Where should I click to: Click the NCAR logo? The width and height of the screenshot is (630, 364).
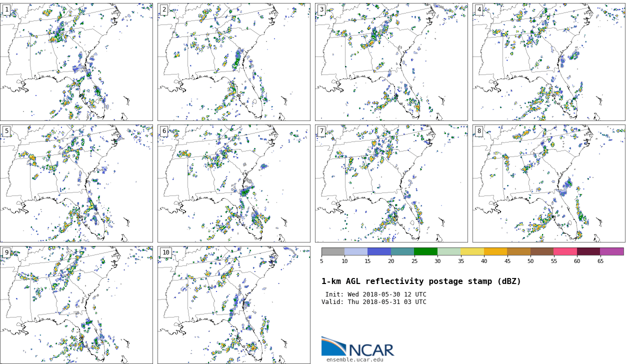pyautogui.click(x=357, y=346)
